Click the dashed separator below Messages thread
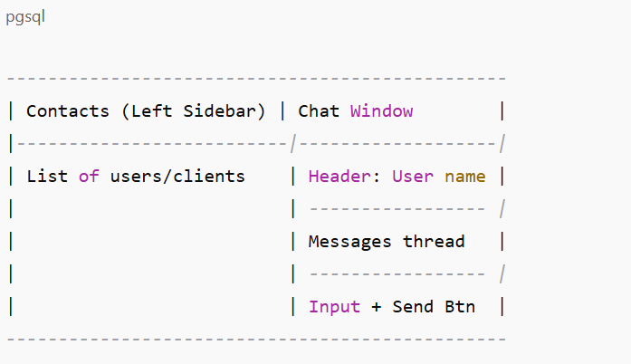The height and width of the screenshot is (364, 631). pos(397,273)
